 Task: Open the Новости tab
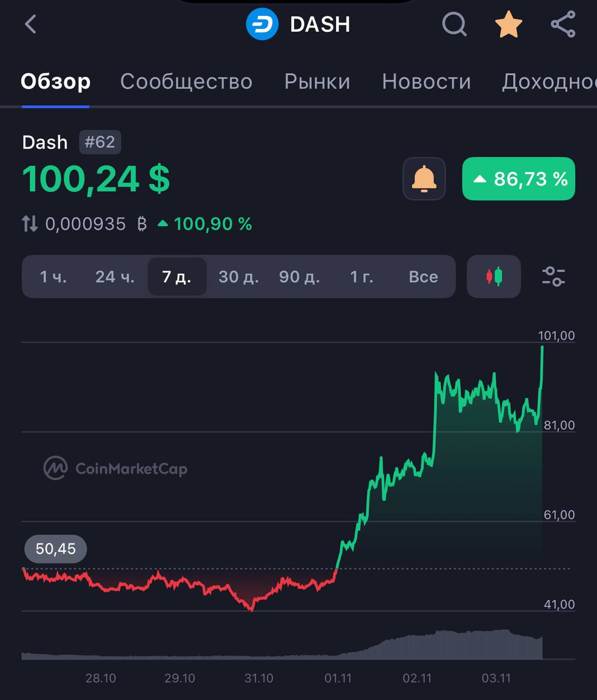(x=426, y=81)
